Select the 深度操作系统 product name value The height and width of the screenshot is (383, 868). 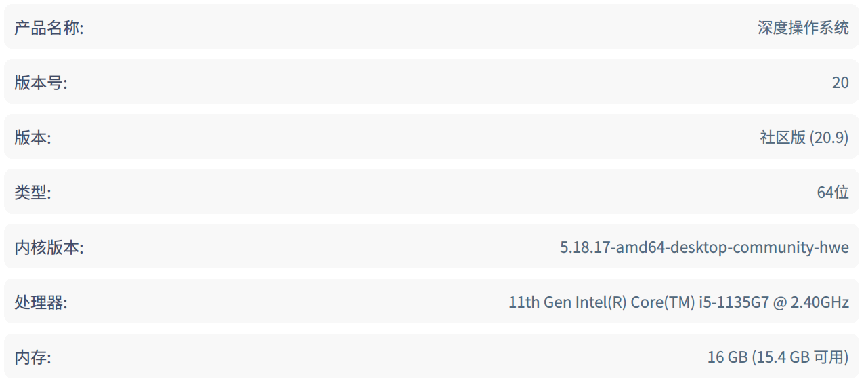pyautogui.click(x=803, y=28)
